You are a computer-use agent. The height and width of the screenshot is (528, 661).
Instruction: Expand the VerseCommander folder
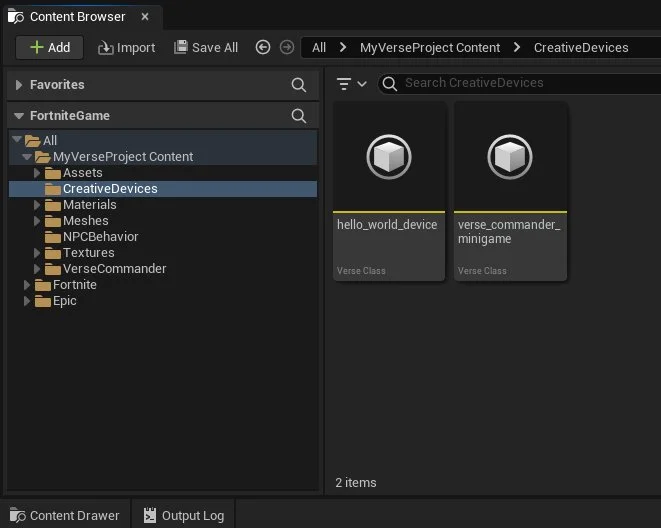click(x=37, y=269)
